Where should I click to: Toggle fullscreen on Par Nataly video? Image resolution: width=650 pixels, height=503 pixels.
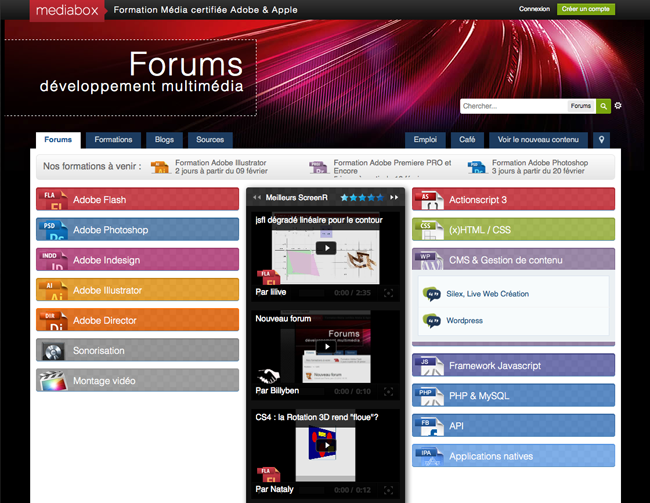(x=388, y=490)
